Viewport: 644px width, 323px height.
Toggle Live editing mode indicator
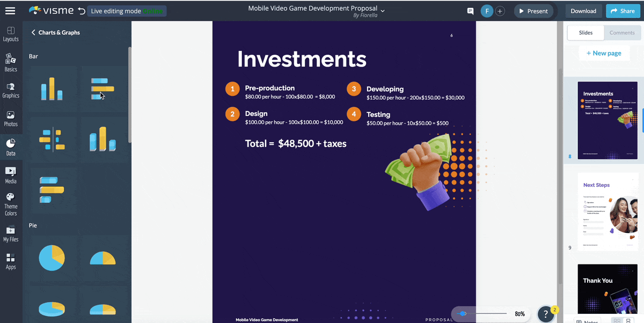click(x=127, y=11)
